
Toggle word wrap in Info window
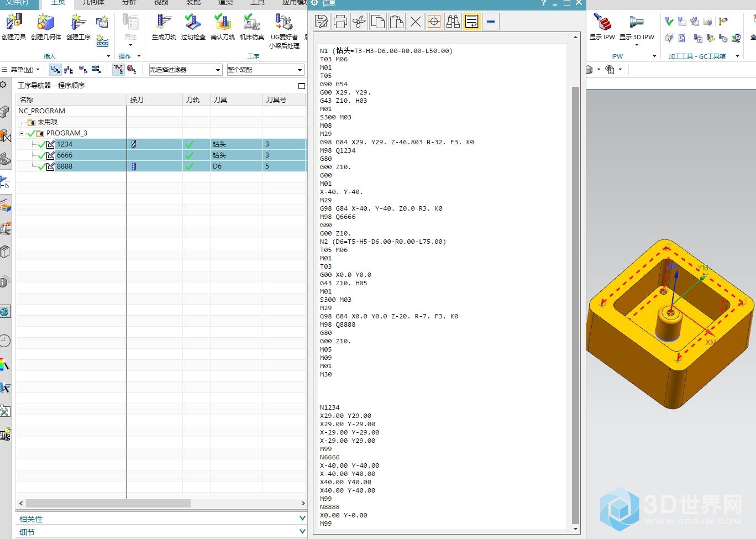[472, 22]
